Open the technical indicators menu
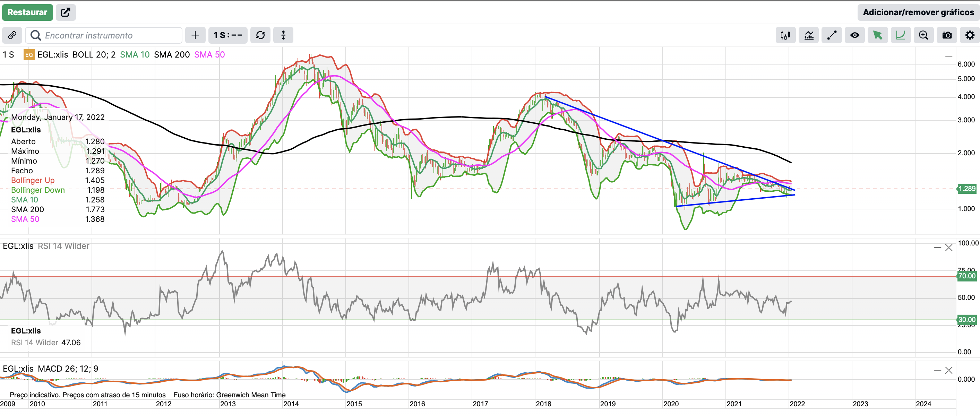The height and width of the screenshot is (416, 980). pos(808,35)
